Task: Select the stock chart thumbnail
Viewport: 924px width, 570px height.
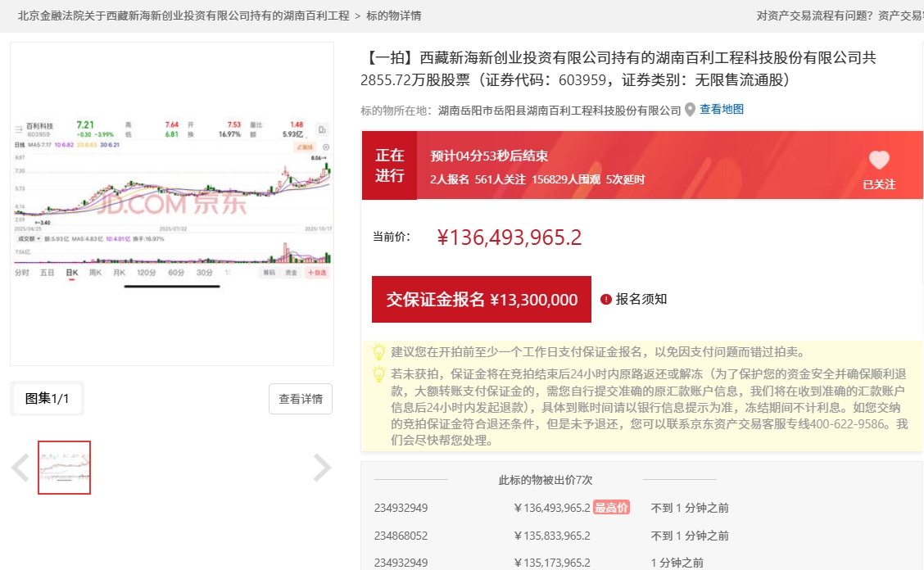Action: 64,468
